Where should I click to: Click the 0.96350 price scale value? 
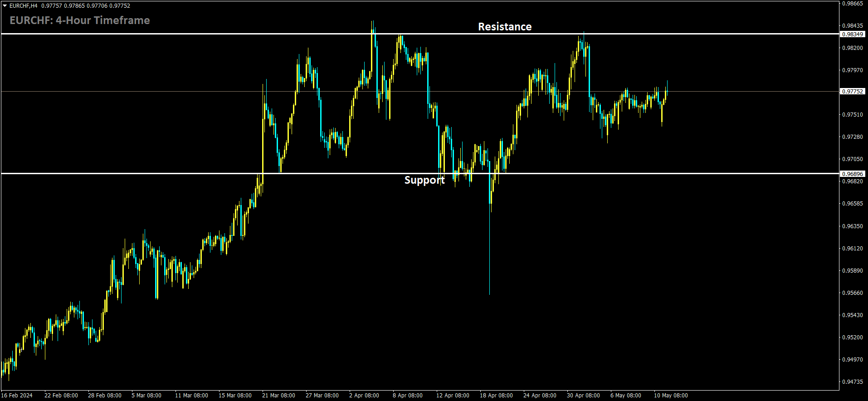[x=853, y=226]
